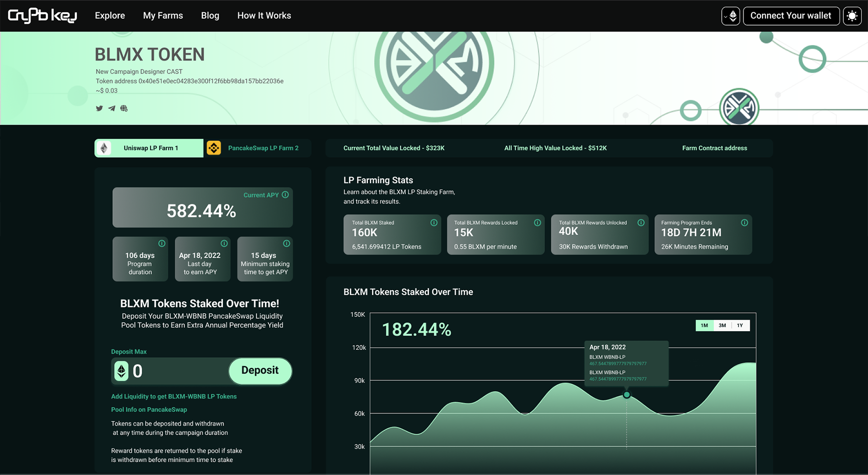Click the website globe icon
Screen dimensions: 868x475
tap(124, 108)
